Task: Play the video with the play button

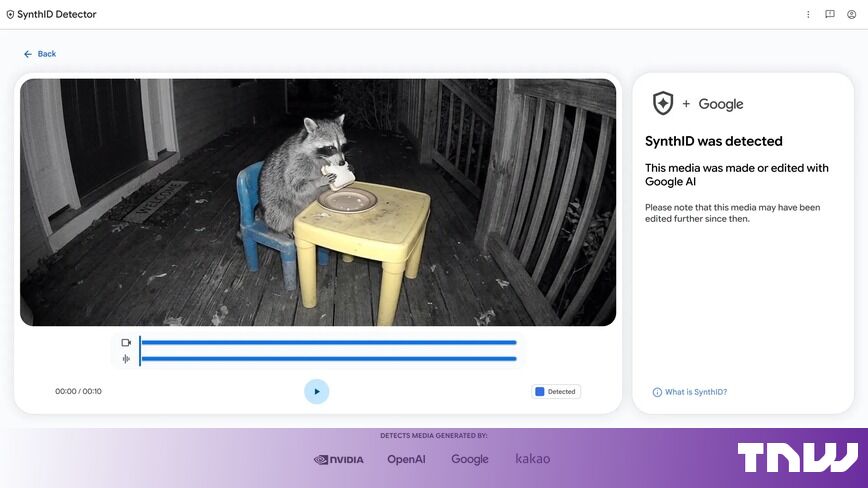Action: click(317, 392)
